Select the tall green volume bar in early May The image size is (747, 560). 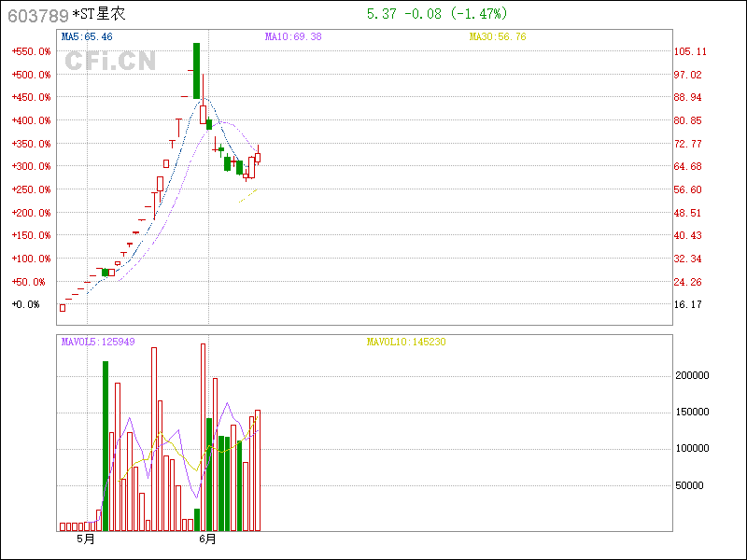pyautogui.click(x=106, y=445)
